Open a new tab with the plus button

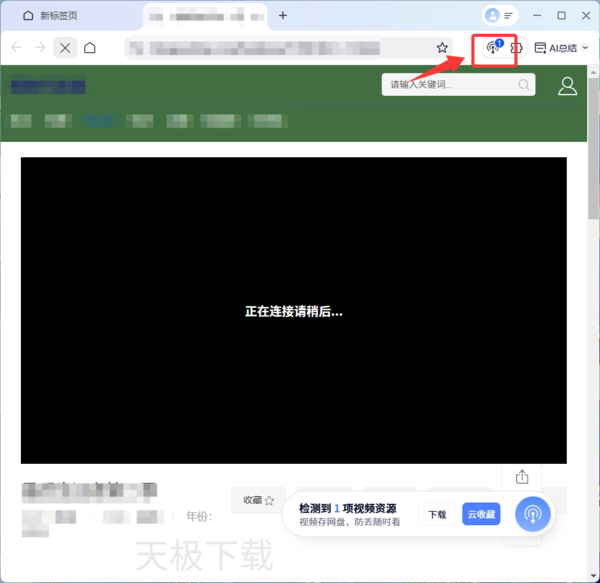283,16
